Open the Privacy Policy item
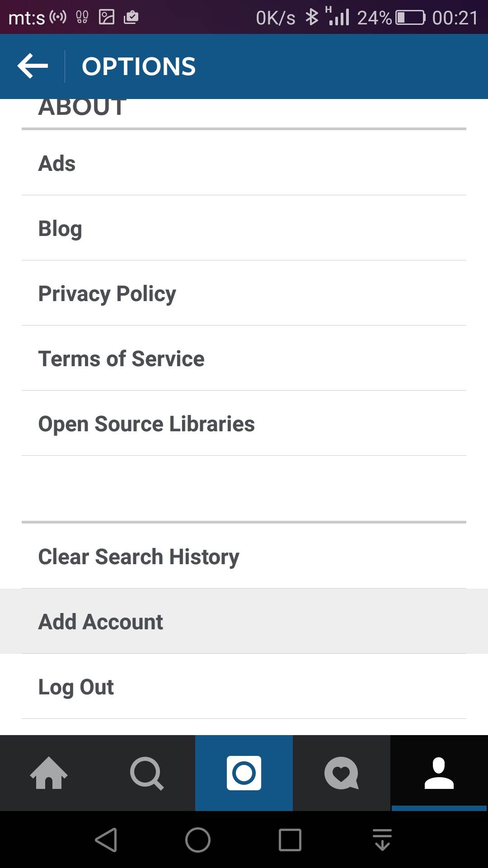488x868 pixels. tap(244, 293)
